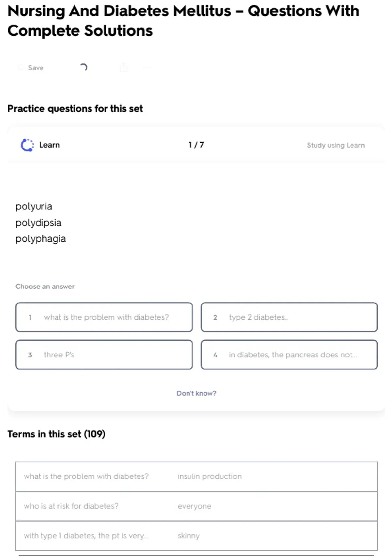Click the 'everyone' definition cell
Image resolution: width=392 pixels, height=556 pixels.
pyautogui.click(x=194, y=506)
